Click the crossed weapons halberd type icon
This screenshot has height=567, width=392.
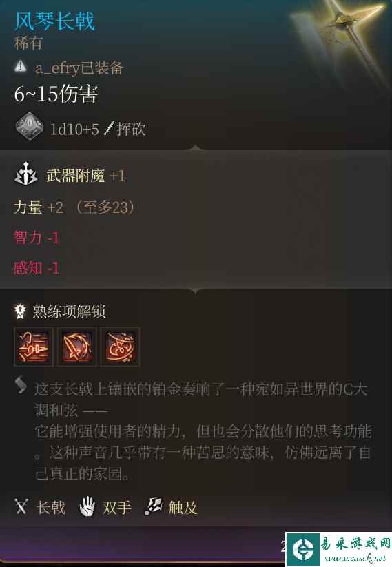(x=21, y=506)
